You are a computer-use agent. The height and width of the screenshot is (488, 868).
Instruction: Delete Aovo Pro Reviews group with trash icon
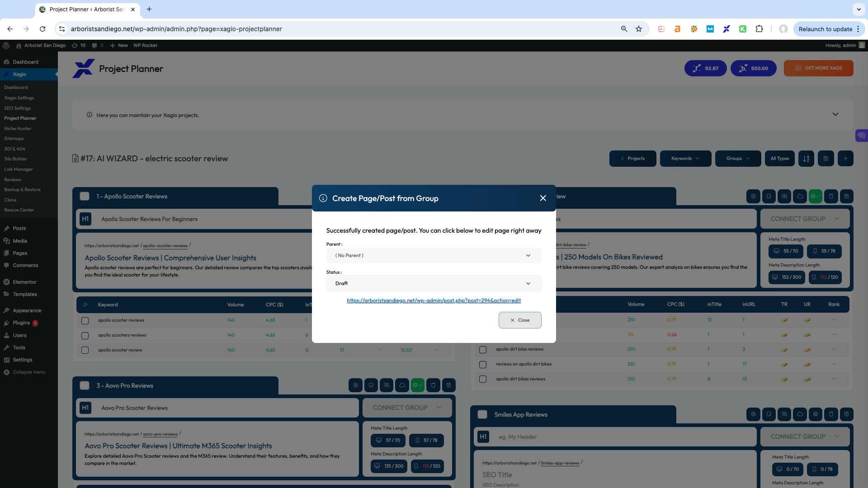433,385
